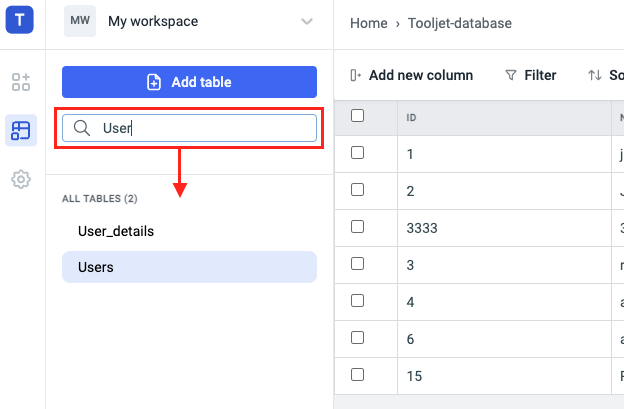624x409 pixels.
Task: Check the row with ID 3333
Action: click(358, 227)
